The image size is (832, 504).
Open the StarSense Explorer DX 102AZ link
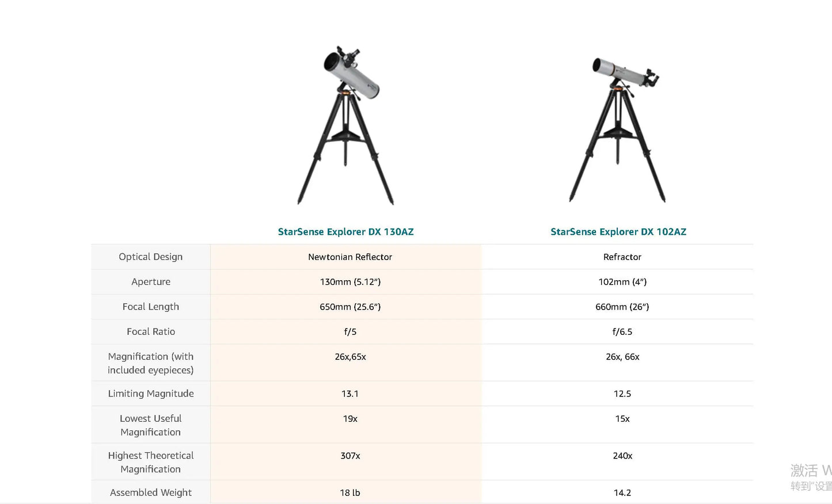[x=618, y=232]
